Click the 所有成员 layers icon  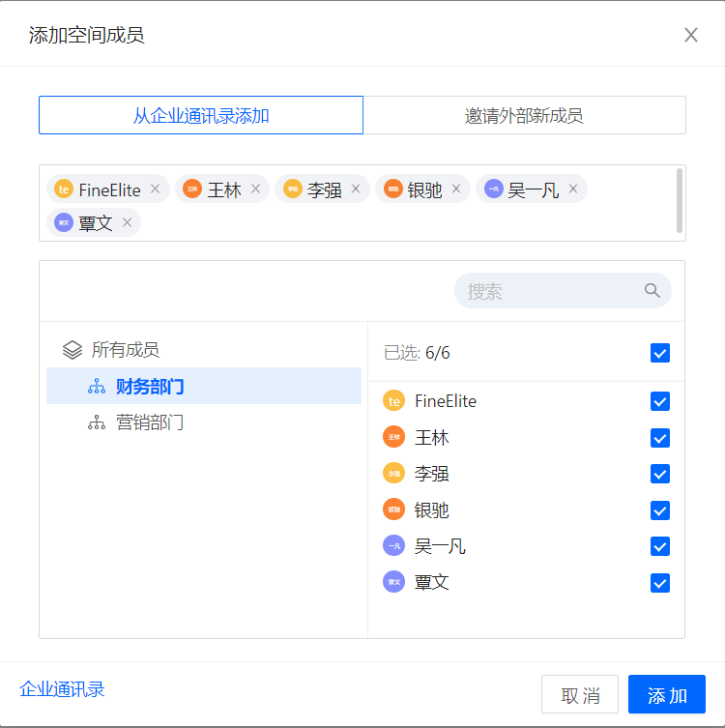click(72, 350)
